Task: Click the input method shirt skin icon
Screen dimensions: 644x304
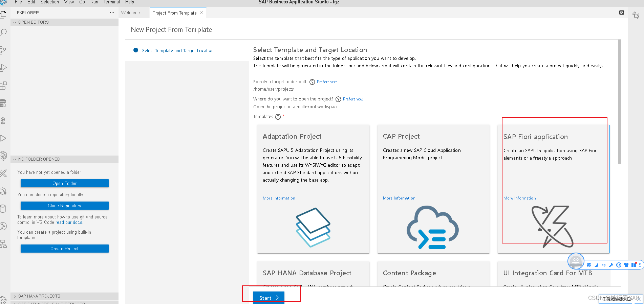Action: [x=626, y=265]
